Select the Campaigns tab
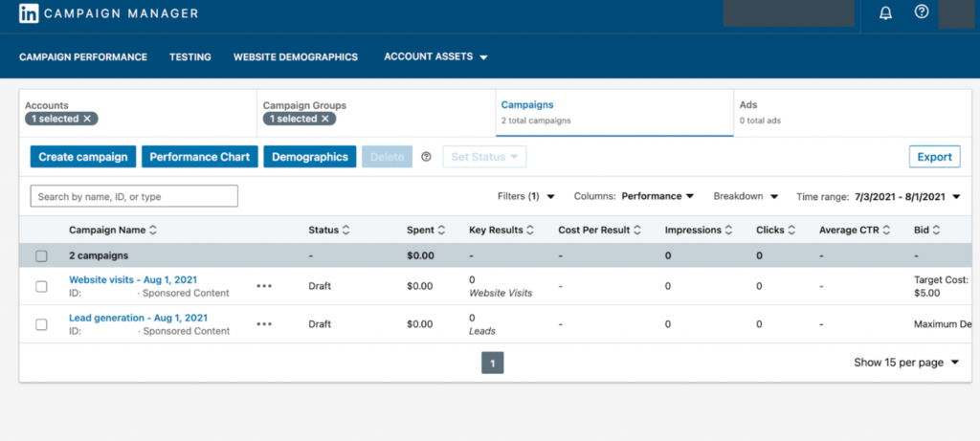Screen dimensions: 980x441 point(614,113)
